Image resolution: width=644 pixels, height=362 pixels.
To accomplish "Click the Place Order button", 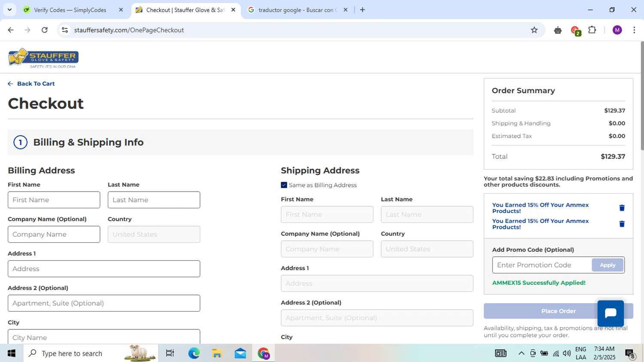I will tap(558, 311).
